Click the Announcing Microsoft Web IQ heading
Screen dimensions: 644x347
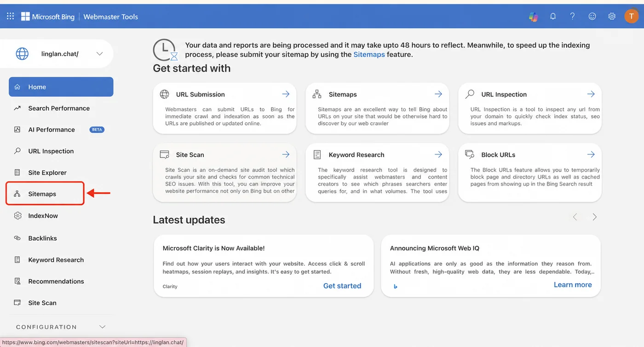coord(435,248)
